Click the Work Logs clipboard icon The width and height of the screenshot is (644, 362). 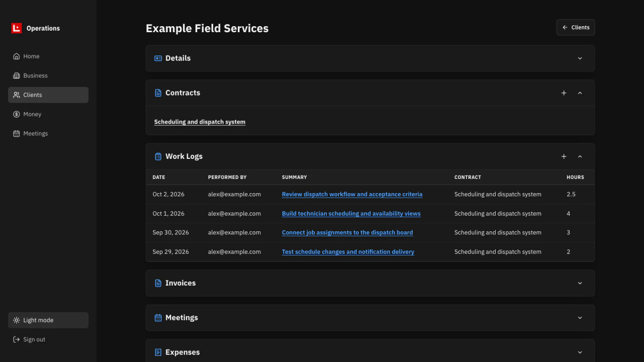click(x=158, y=156)
